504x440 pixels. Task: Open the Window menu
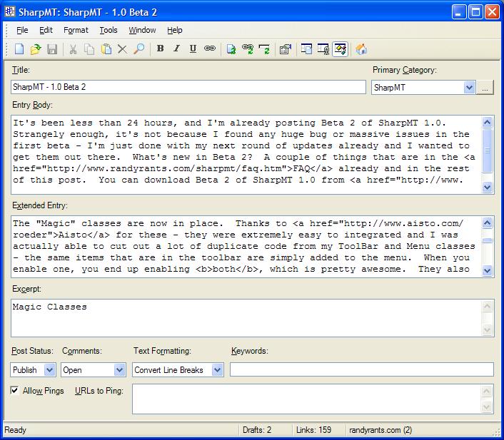click(x=142, y=30)
